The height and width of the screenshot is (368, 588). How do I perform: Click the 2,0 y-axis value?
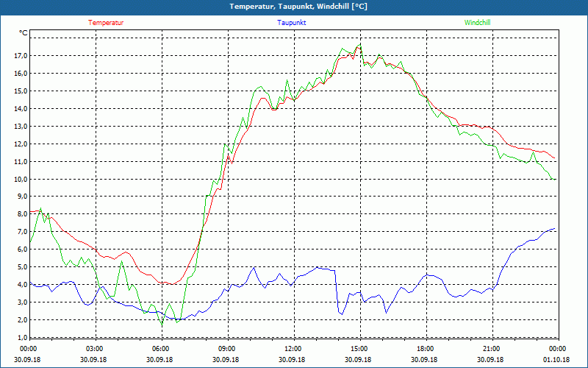pyautogui.click(x=23, y=319)
